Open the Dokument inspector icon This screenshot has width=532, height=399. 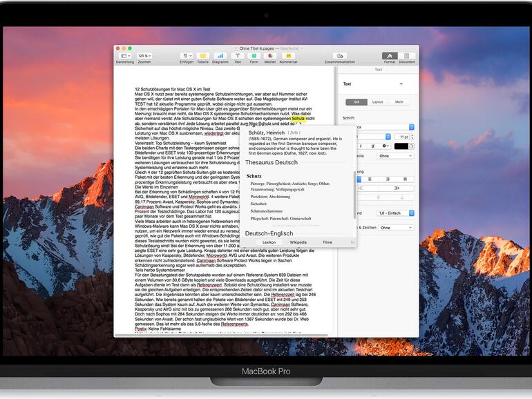406,56
